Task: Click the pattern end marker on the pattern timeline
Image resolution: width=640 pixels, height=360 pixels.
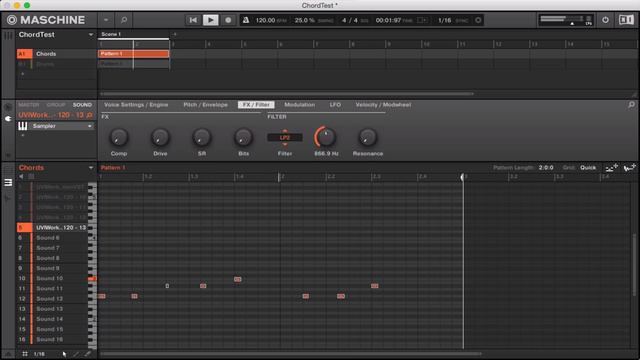Action: tap(463, 177)
